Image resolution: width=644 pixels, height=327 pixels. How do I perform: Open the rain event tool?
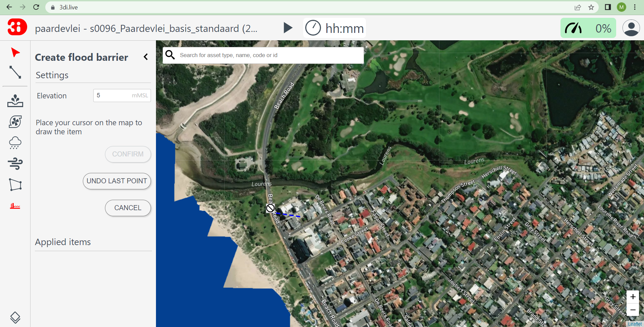[x=15, y=143]
